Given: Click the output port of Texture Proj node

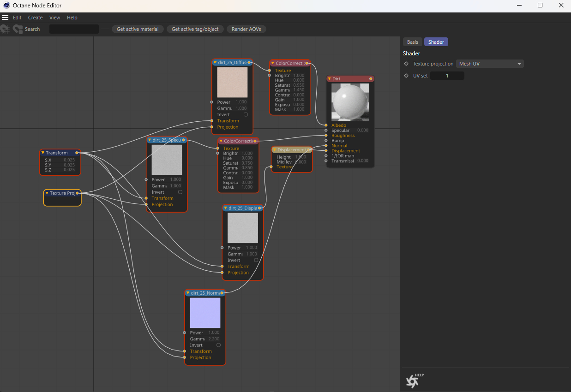Looking at the screenshot, I should click(x=77, y=193).
